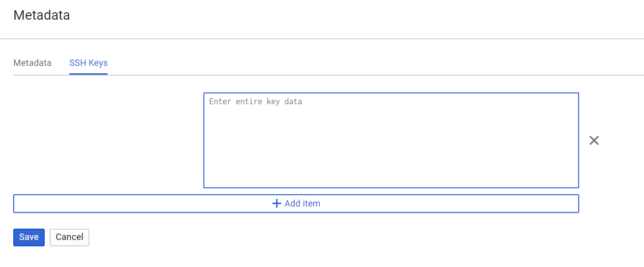Screen dimensions: 644x267
Task: Click the blue-underlined SSH Keys tab
Action: [88, 63]
